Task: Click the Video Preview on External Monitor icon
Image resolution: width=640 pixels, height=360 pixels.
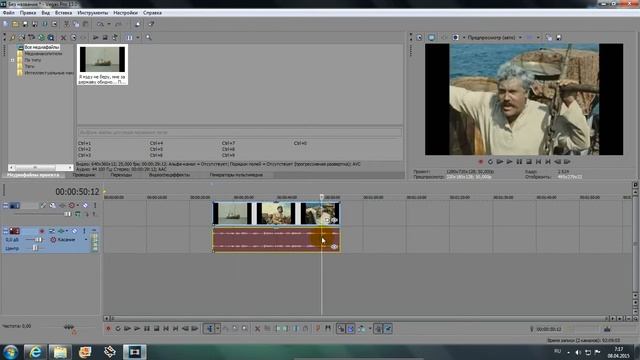Action: coord(431,38)
